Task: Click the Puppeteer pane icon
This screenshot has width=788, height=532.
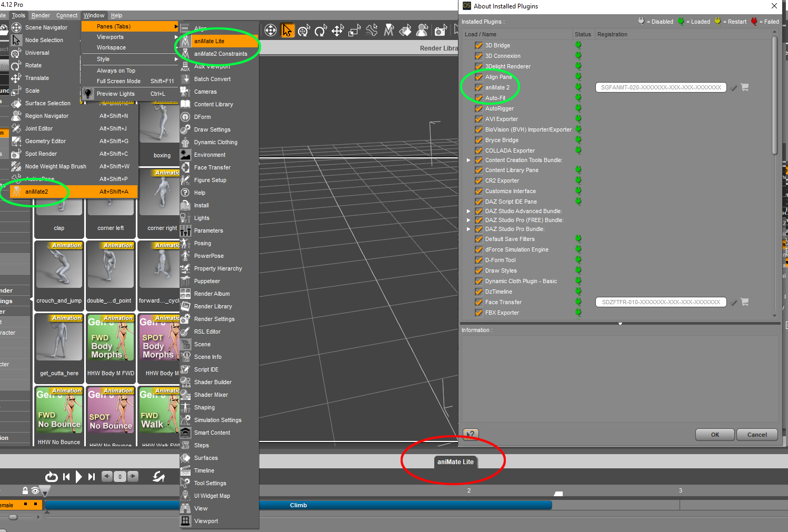Action: [185, 281]
